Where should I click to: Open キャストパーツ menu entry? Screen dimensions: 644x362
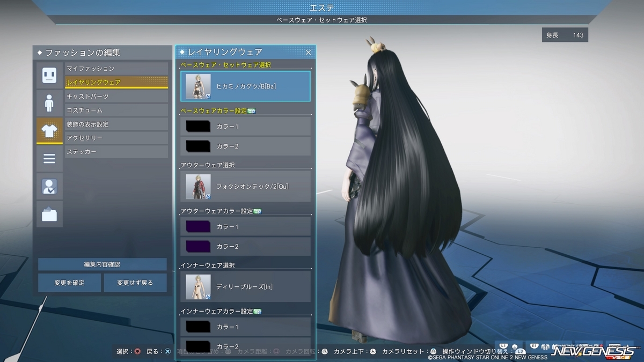coord(116,97)
